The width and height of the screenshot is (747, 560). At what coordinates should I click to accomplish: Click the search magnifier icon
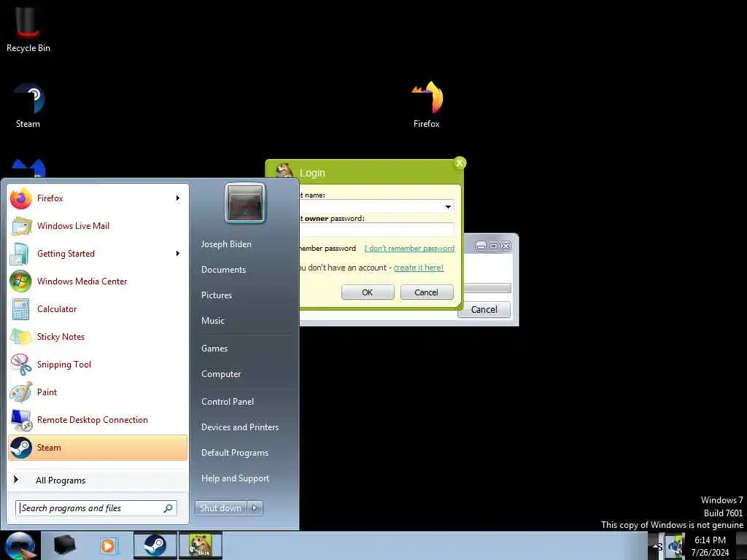point(169,508)
